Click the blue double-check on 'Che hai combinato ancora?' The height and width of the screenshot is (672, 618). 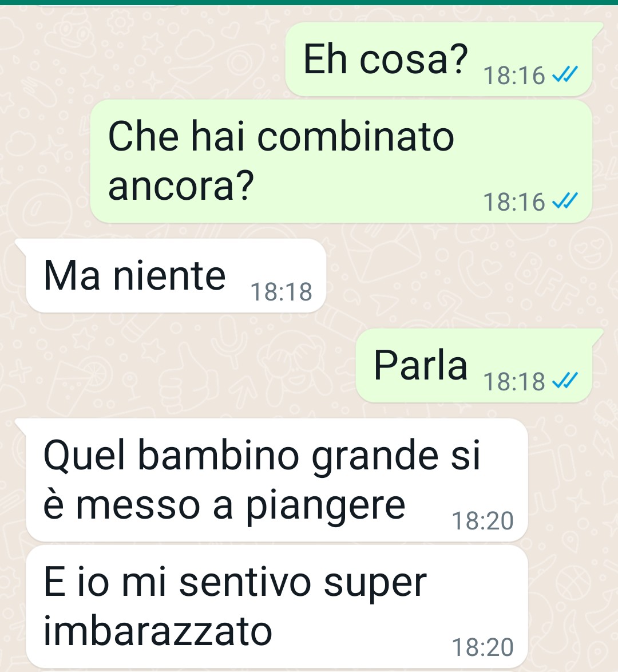[x=565, y=201]
